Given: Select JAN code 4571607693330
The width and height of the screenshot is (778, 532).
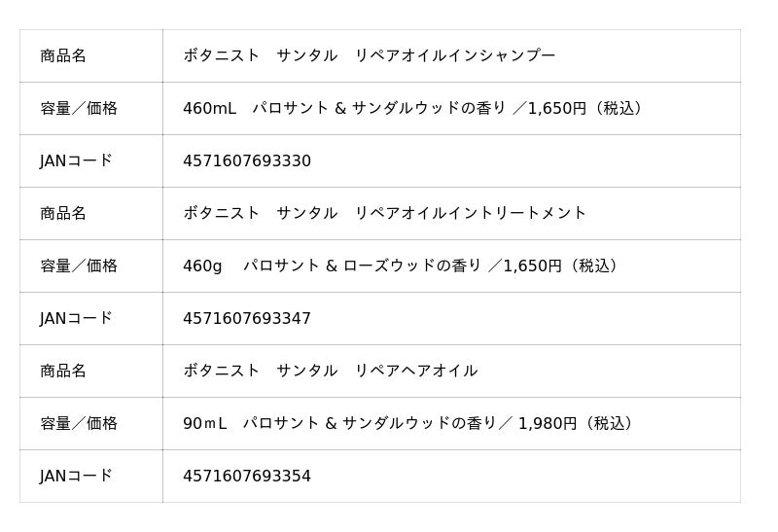Looking at the screenshot, I should click(x=247, y=160).
